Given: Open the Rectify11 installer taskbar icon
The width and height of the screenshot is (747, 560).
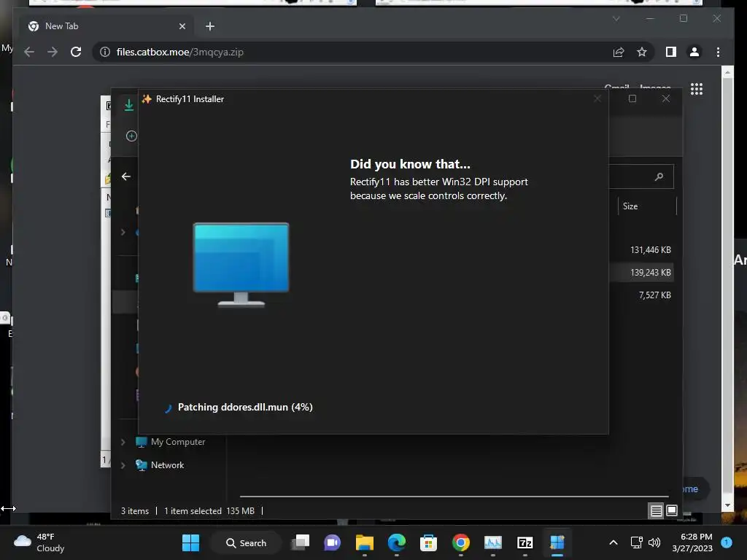Looking at the screenshot, I should click(557, 542).
